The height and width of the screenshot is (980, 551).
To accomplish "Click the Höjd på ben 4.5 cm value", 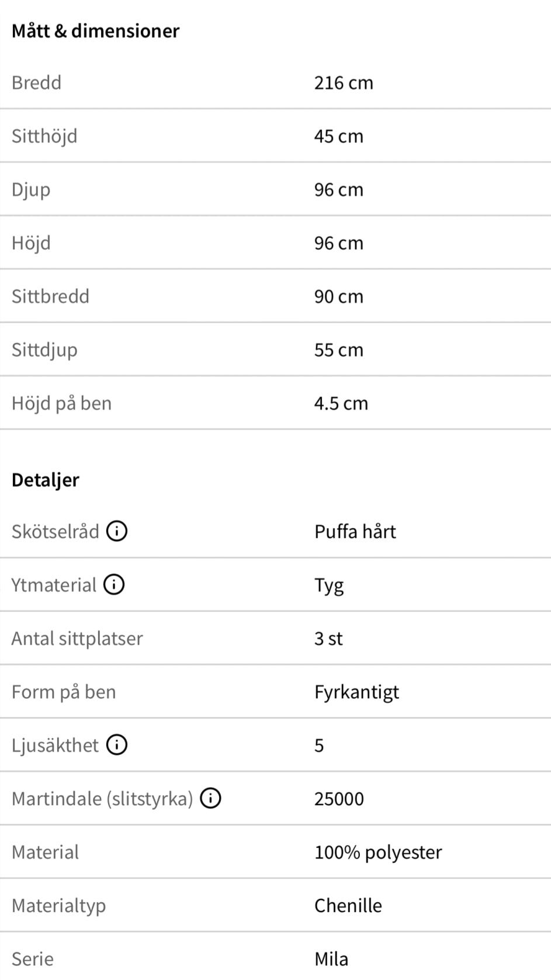I will coord(341,403).
